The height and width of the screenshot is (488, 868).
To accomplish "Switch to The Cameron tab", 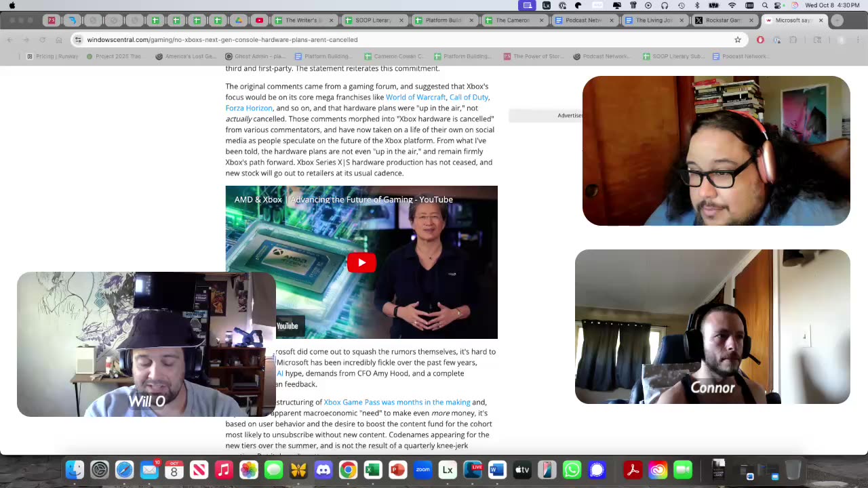I will [x=513, y=20].
